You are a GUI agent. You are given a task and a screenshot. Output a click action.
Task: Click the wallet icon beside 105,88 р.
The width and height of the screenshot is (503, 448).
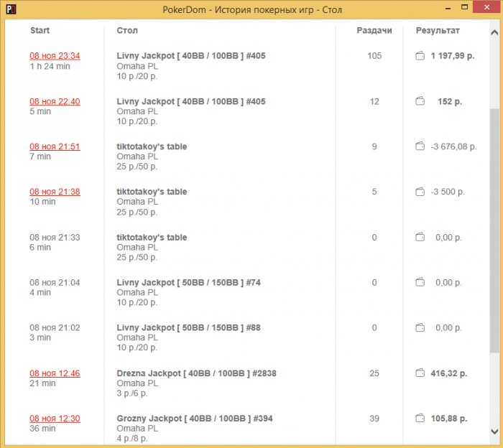[420, 419]
